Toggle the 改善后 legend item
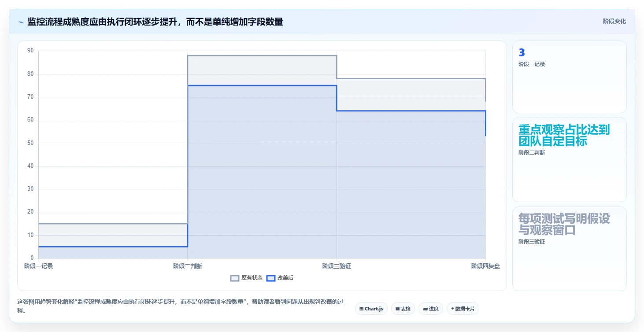Image resolution: width=644 pixels, height=332 pixels. pyautogui.click(x=281, y=278)
